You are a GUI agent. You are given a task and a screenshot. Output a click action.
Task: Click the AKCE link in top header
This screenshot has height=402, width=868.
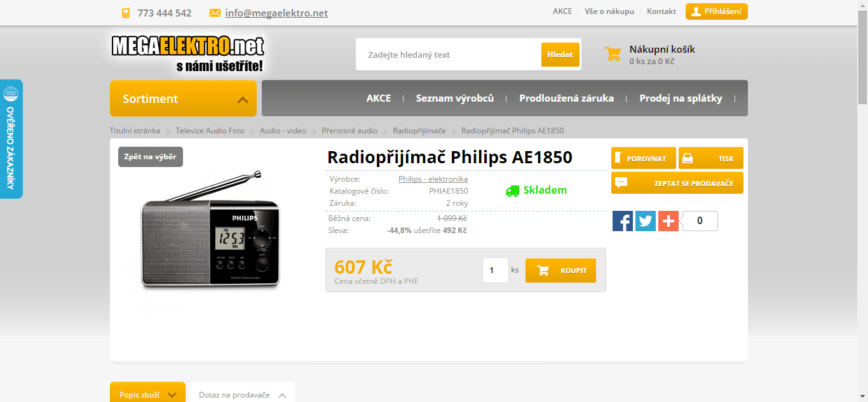[562, 11]
